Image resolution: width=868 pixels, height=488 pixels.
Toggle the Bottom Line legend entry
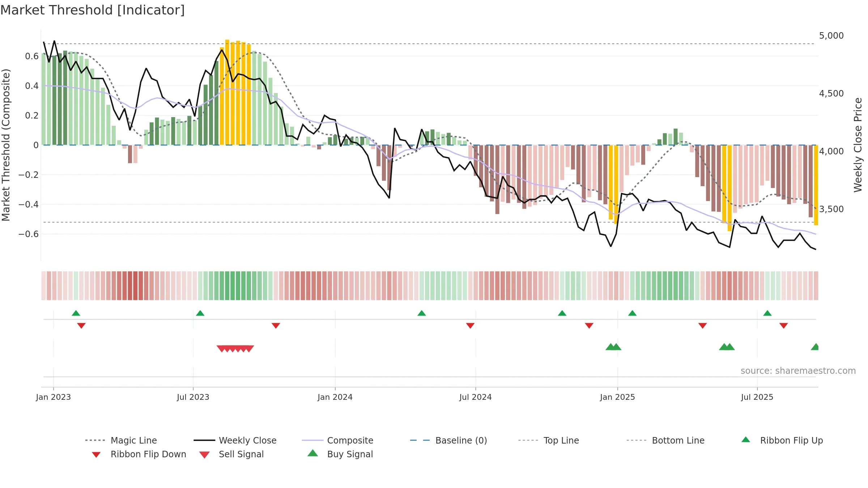[x=665, y=440]
